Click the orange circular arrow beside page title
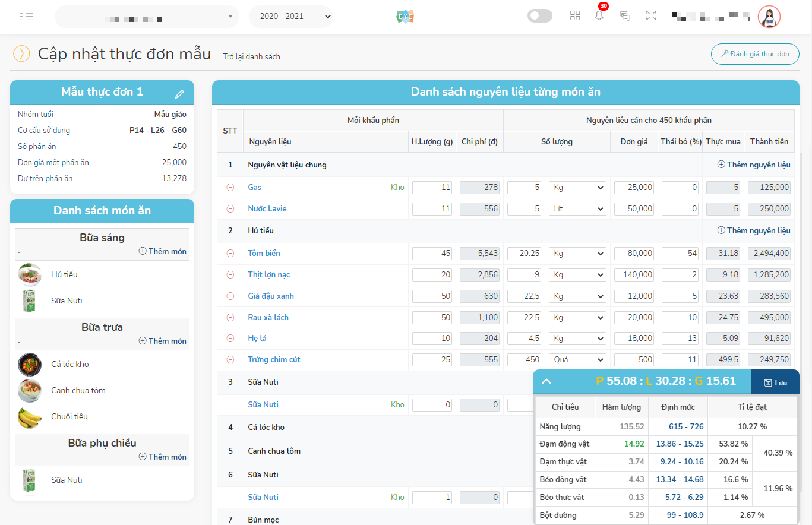812x525 pixels. point(21,54)
